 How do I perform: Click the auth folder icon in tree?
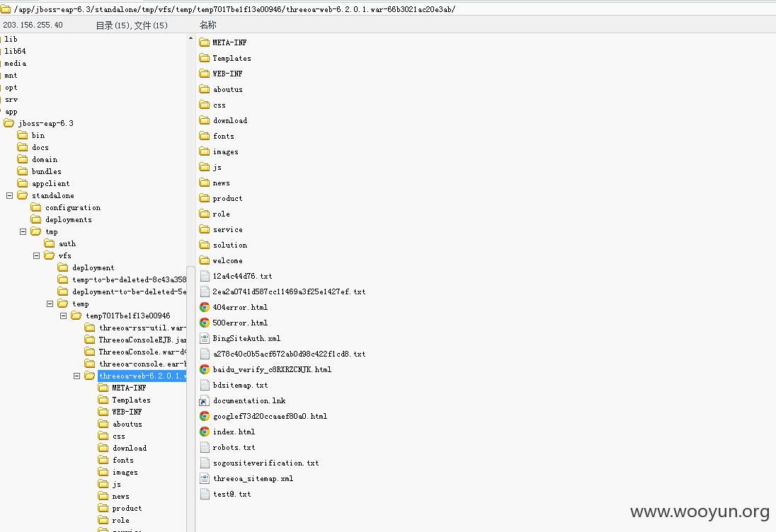pos(49,243)
